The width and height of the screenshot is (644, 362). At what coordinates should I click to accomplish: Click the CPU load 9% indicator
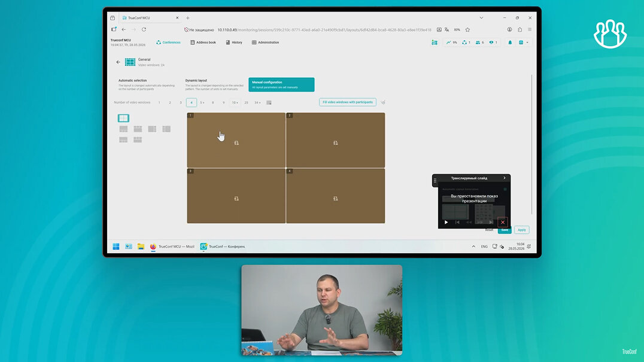pyautogui.click(x=452, y=42)
